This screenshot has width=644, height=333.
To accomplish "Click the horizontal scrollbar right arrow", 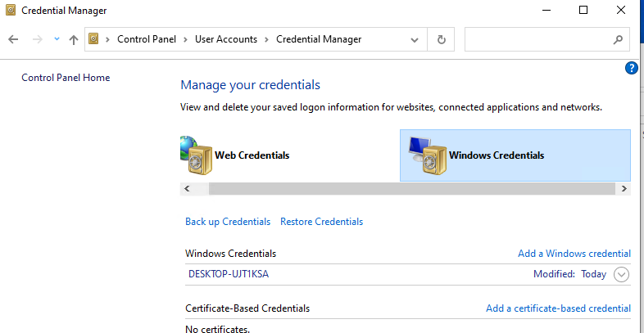I will point(624,189).
